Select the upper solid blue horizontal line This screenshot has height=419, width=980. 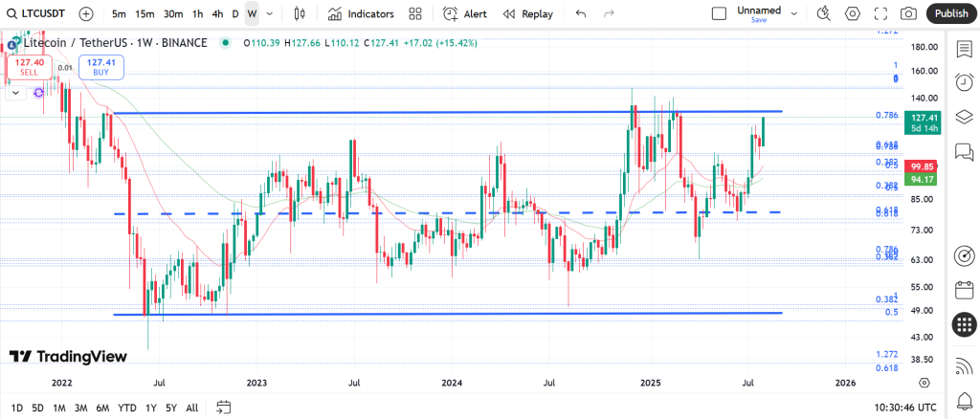[x=448, y=112]
